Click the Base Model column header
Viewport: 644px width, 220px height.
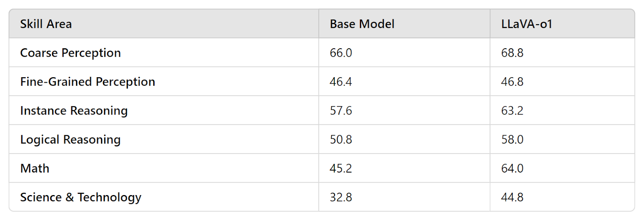[362, 24]
